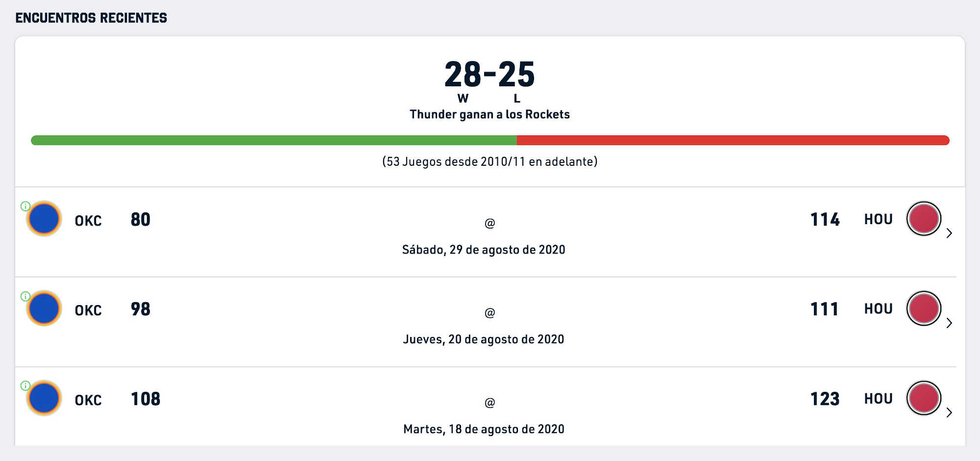Click OKC team logo in August 29 game
Image resolution: width=980 pixels, height=461 pixels.
44,219
